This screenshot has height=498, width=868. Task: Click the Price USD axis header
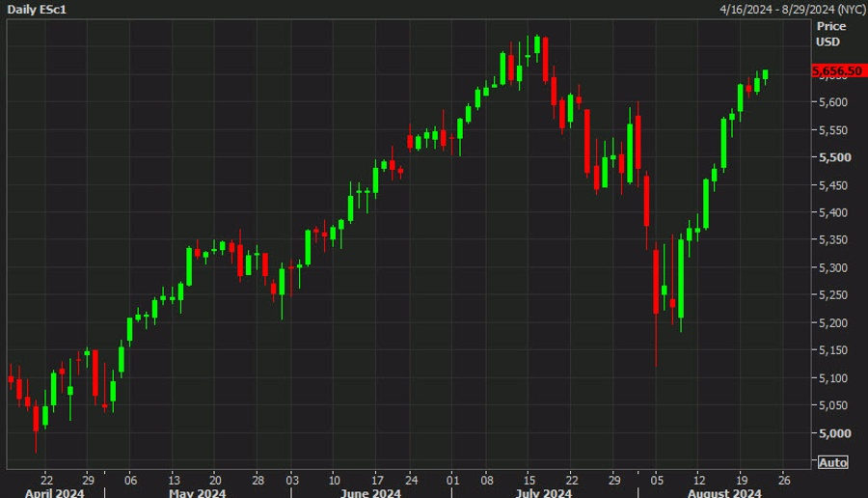831,34
